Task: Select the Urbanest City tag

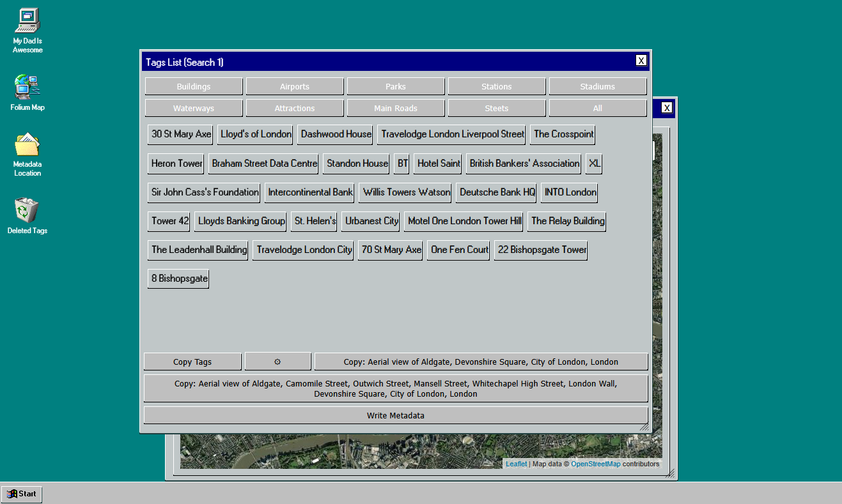Action: tap(371, 221)
